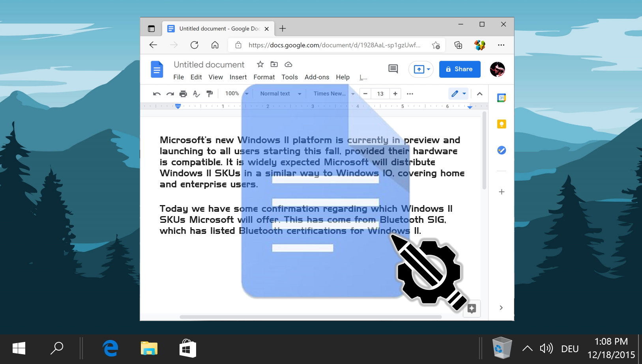Open Microsoft Store from the taskbar

[x=188, y=348]
